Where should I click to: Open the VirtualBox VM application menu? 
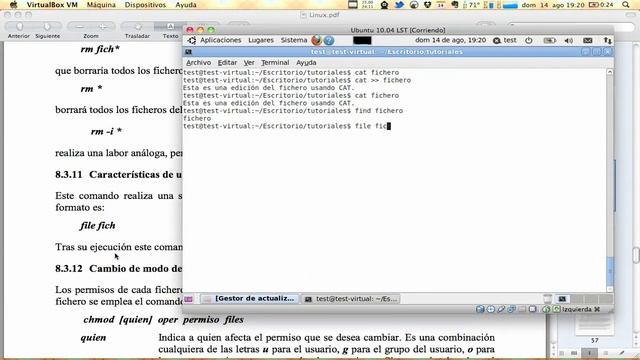[x=52, y=5]
